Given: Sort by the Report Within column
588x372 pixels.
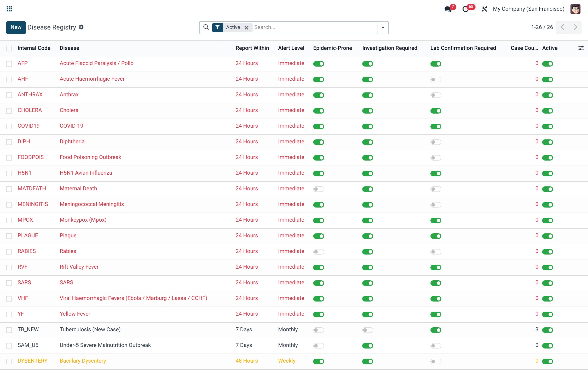Looking at the screenshot, I should click(x=252, y=48).
